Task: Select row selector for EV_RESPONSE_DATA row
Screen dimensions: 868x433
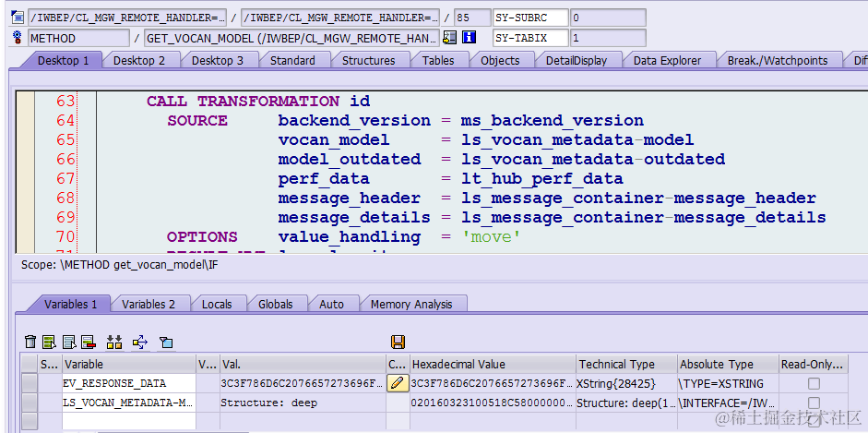Action: (30, 383)
